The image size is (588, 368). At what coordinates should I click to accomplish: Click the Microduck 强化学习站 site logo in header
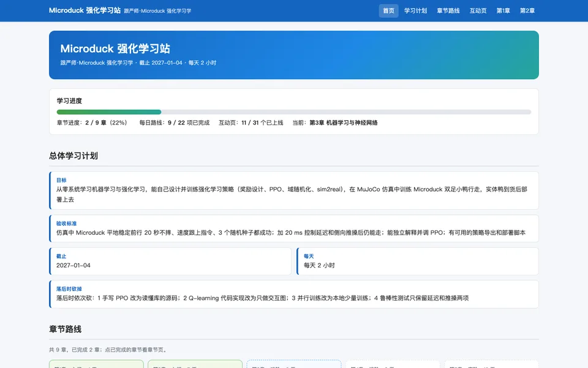click(x=85, y=10)
